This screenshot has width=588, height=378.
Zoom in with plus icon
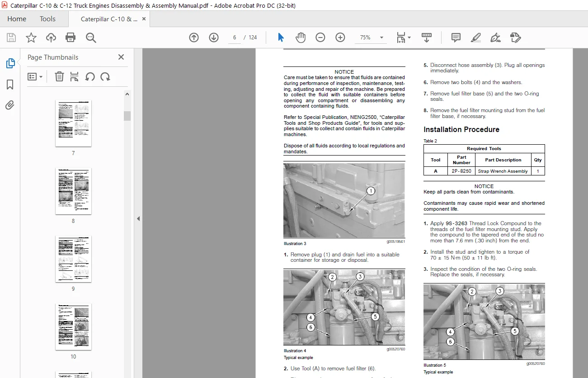pos(340,38)
